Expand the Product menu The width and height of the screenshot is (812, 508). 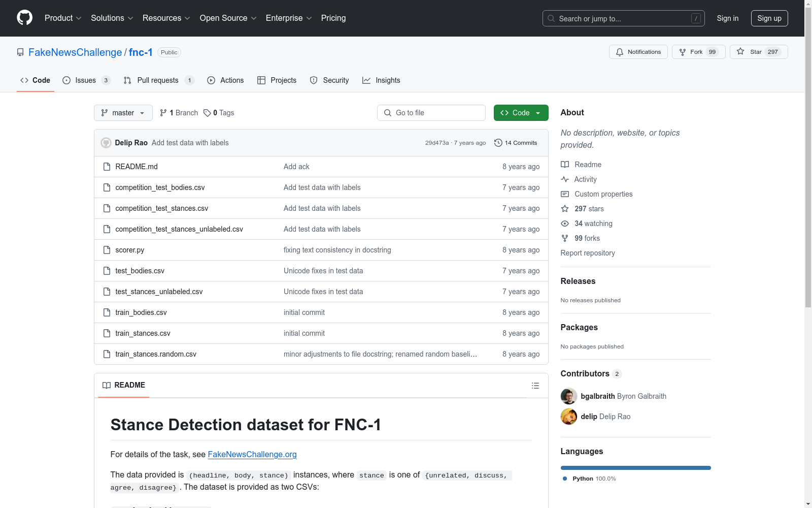pos(63,18)
